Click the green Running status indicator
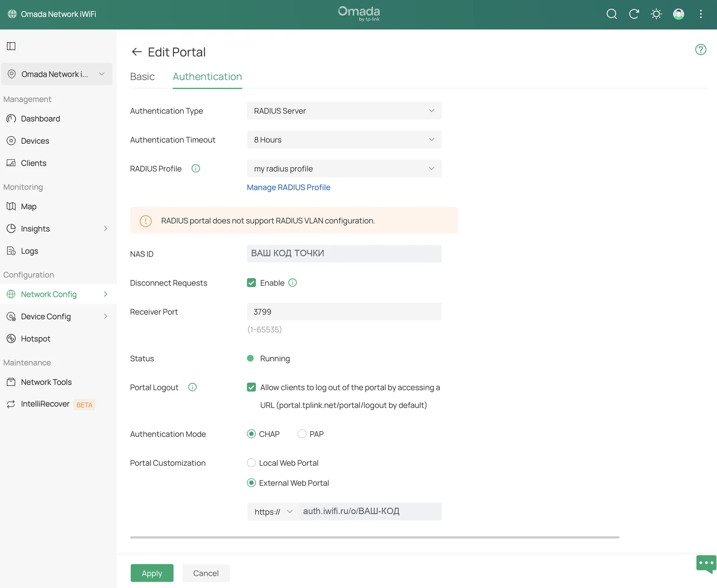This screenshot has height=588, width=717. [x=251, y=358]
